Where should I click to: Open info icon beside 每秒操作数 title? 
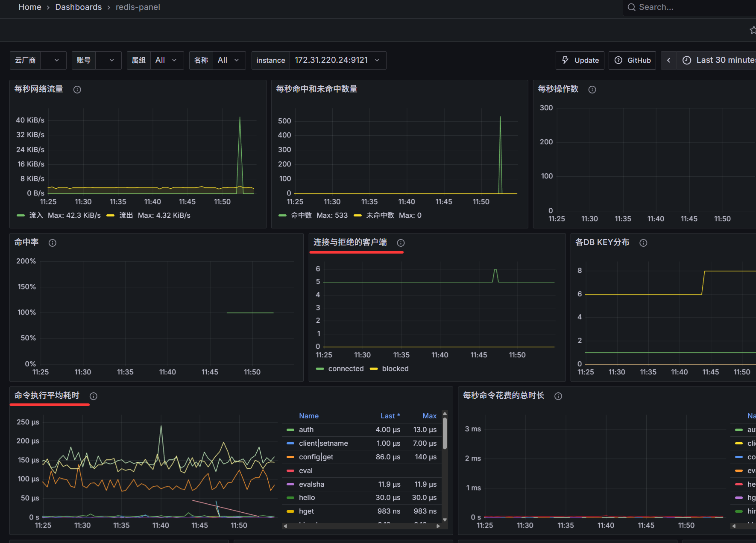[592, 90]
